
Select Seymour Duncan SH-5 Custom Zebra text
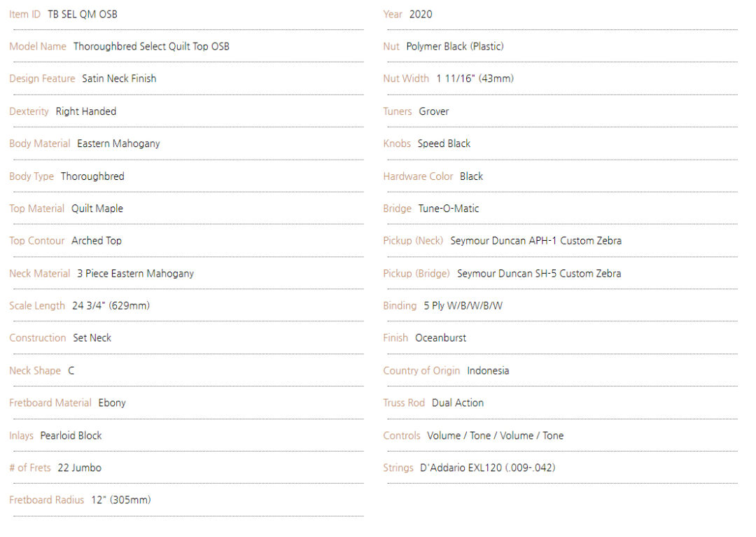(x=539, y=274)
